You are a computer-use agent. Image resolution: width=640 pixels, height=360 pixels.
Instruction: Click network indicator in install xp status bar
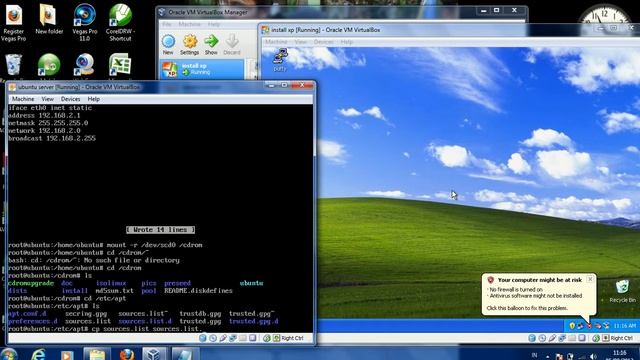click(562, 338)
